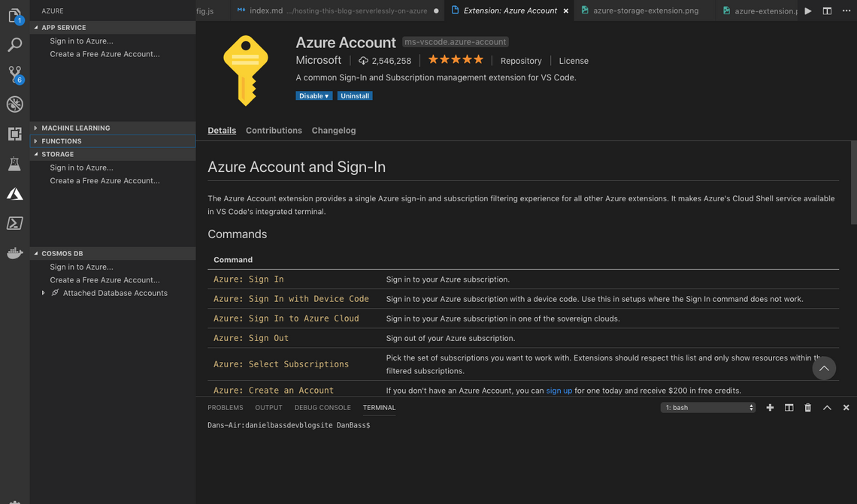The height and width of the screenshot is (504, 857).
Task: Select the Azure icon in activity bar
Action: 15,194
